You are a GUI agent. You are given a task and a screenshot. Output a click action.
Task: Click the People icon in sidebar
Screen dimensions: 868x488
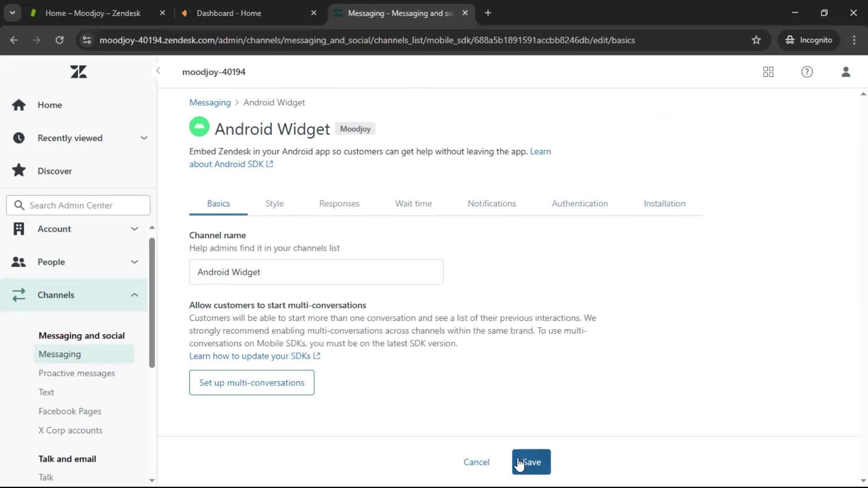[x=19, y=262]
